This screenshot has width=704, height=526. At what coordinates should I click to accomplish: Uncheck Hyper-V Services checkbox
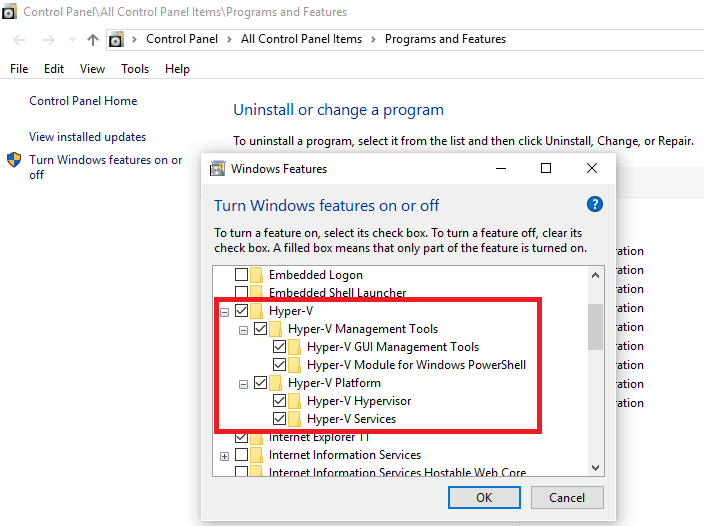(279, 418)
